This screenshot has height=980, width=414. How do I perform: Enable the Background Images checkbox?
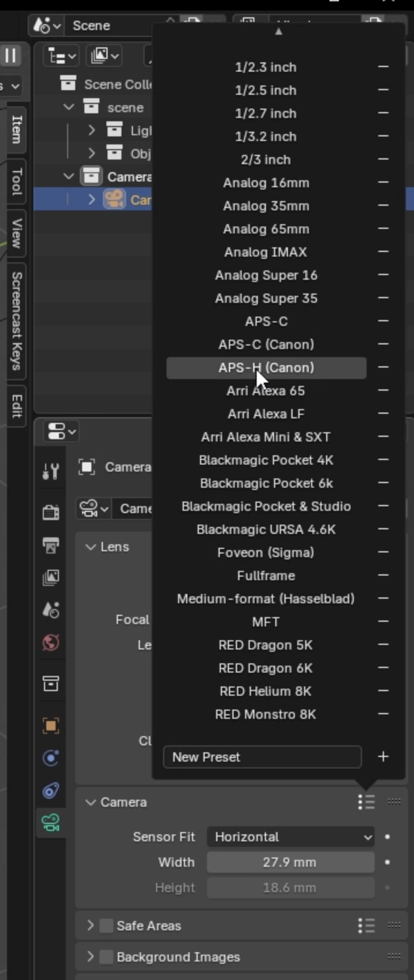[106, 957]
